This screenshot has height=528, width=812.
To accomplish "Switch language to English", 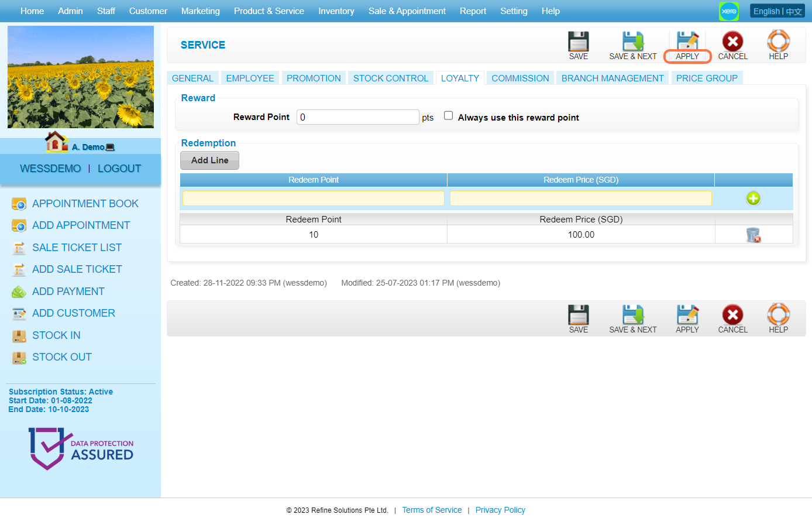I will (x=766, y=11).
